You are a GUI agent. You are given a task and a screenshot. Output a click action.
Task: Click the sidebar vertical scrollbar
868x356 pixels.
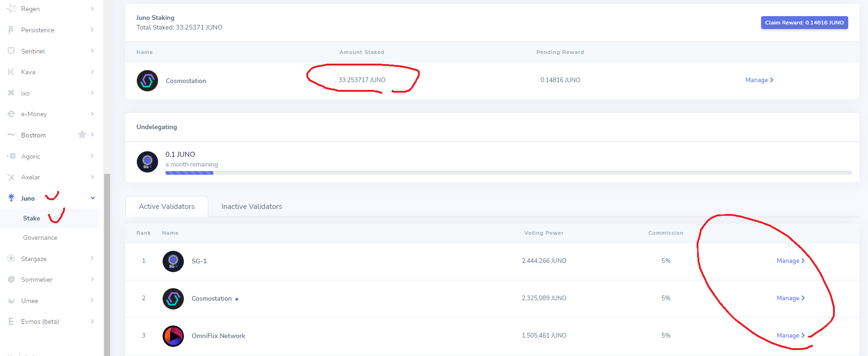click(107, 265)
